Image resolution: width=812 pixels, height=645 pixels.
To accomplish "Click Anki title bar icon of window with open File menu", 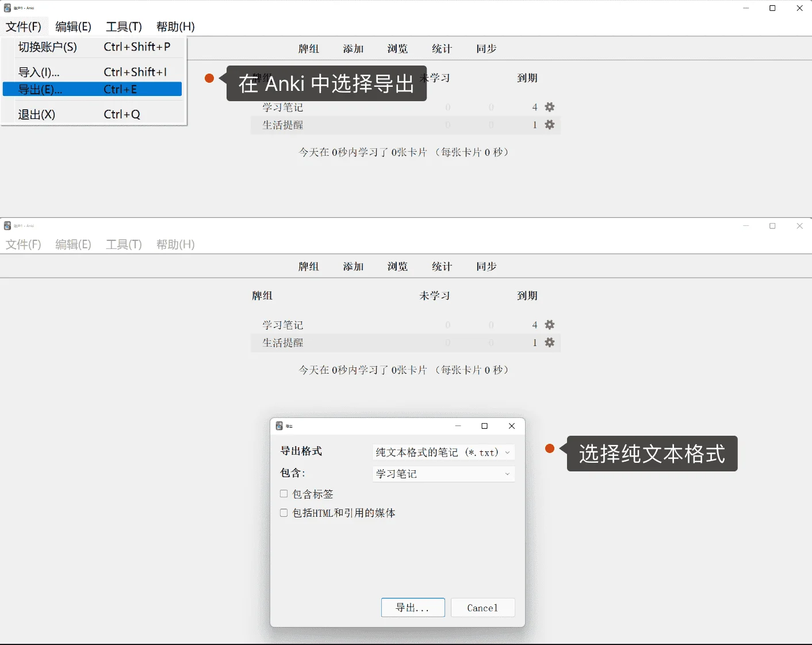I will click(7, 8).
